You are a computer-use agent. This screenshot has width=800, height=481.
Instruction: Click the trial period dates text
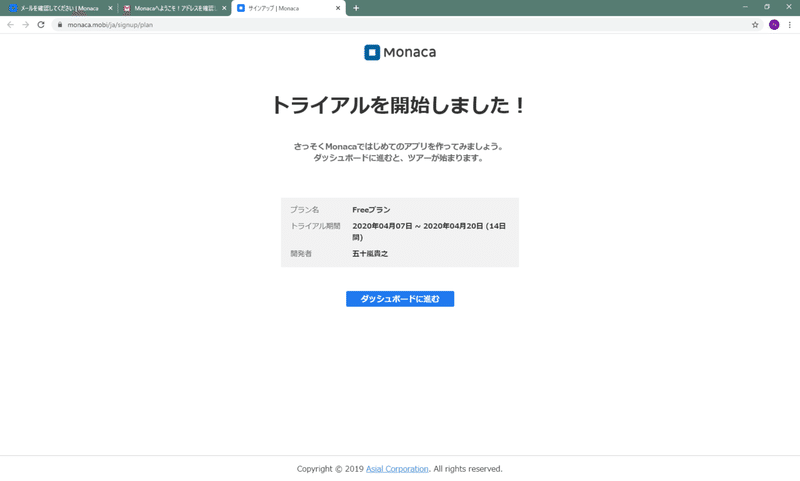[429, 232]
